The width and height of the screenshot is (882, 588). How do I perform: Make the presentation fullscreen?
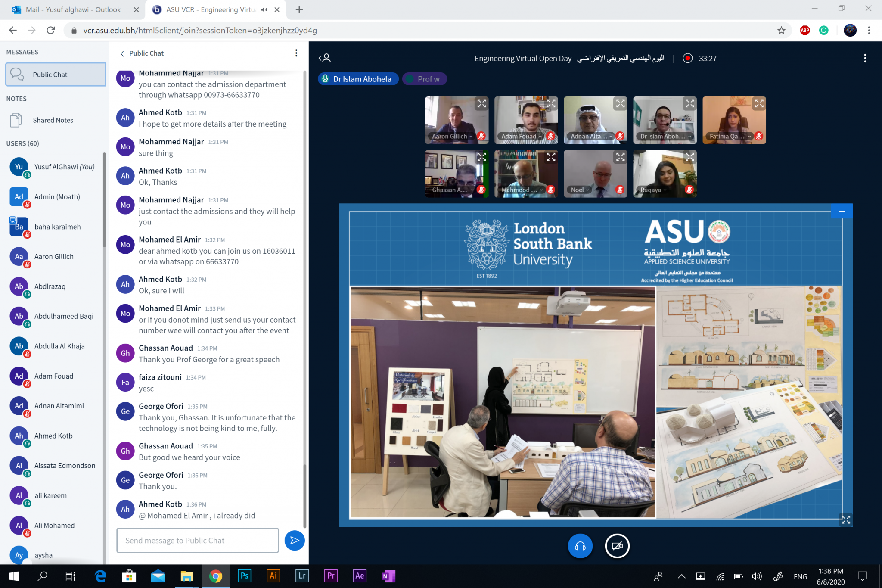[845, 520]
